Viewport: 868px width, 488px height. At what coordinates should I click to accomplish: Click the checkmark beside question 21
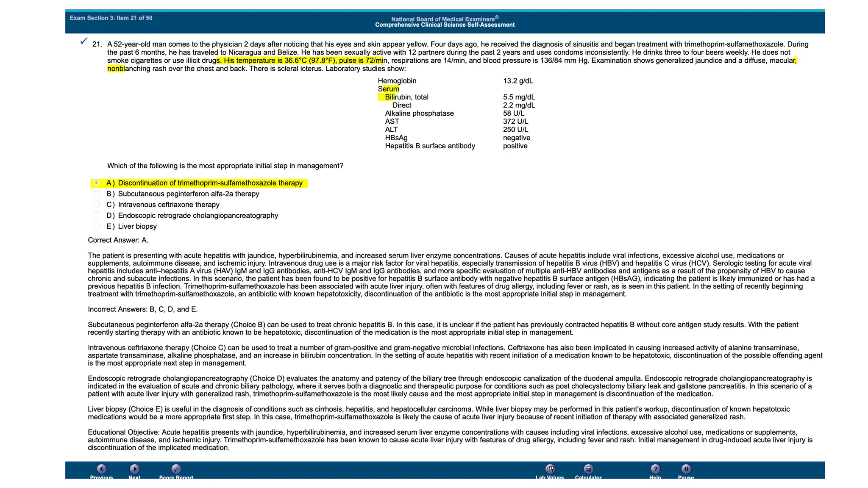click(x=84, y=41)
